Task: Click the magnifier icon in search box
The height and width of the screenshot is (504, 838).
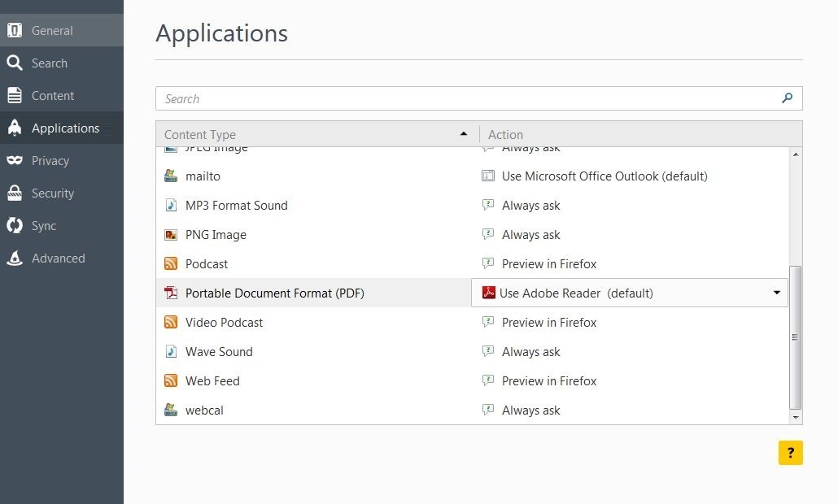Action: pyautogui.click(x=788, y=98)
